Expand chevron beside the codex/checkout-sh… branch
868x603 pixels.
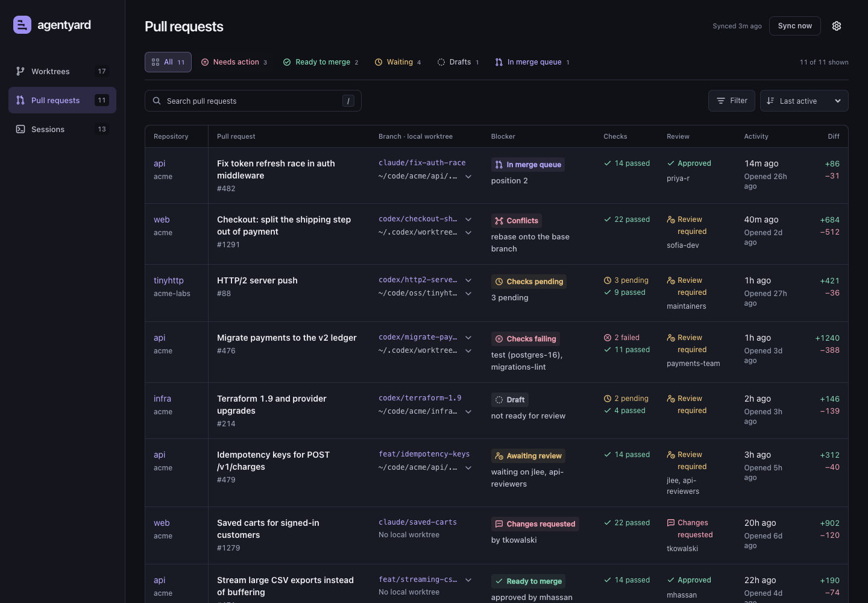pos(468,219)
